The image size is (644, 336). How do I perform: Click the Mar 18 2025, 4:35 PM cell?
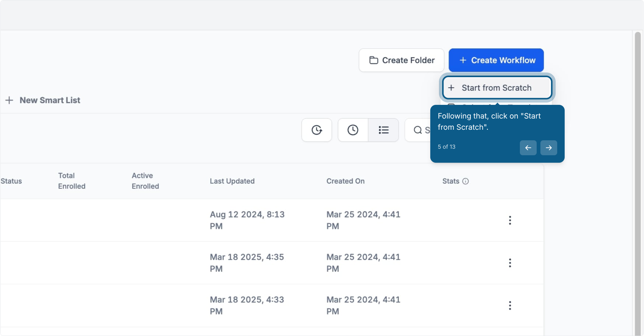[x=247, y=263]
